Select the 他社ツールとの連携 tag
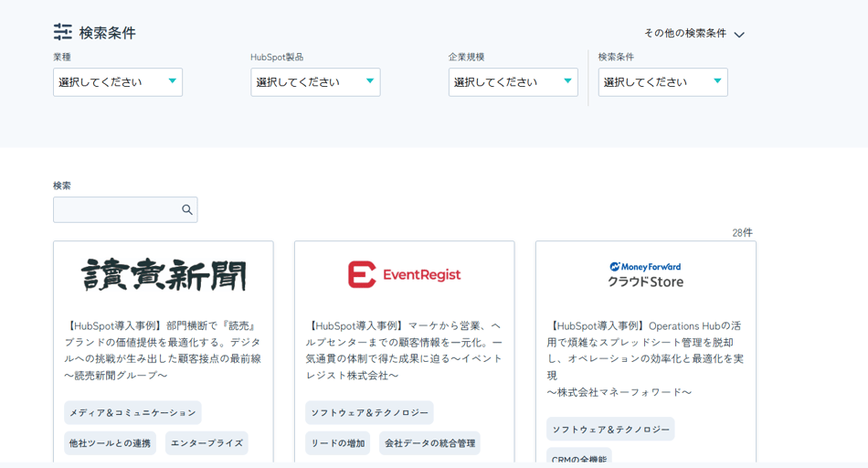 [x=111, y=443]
